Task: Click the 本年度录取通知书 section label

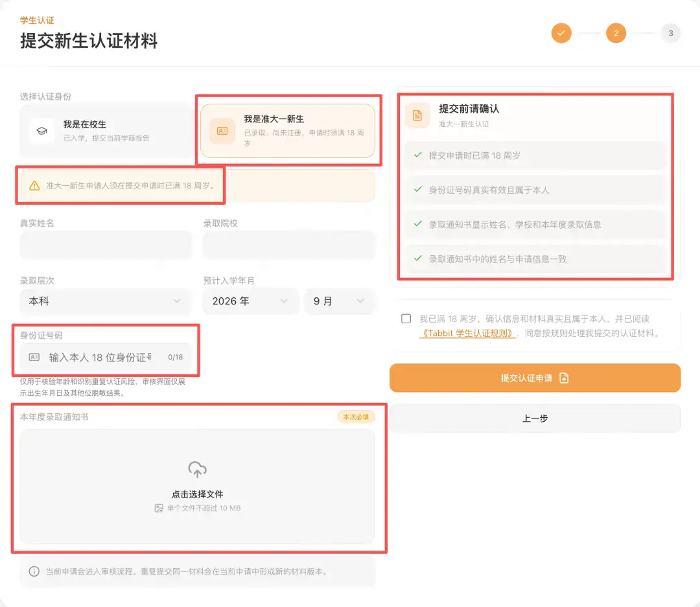Action: click(54, 417)
